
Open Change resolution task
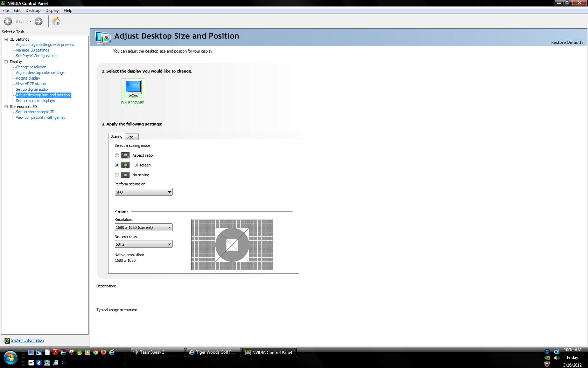tap(31, 67)
